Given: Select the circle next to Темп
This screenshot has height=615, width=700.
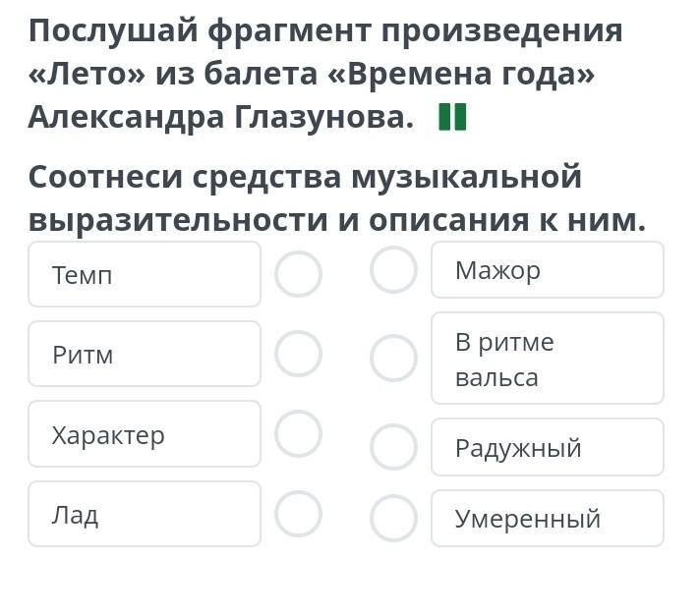Looking at the screenshot, I should (298, 274).
